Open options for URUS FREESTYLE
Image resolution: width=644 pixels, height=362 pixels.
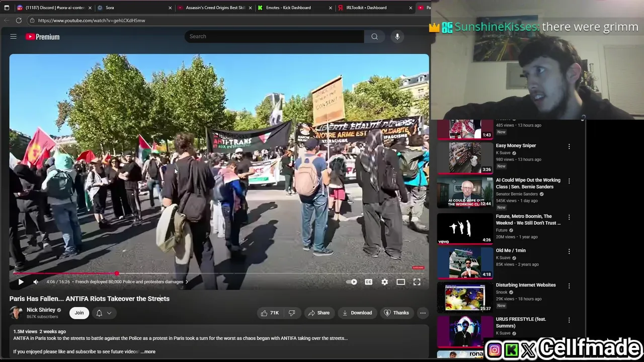point(569,320)
